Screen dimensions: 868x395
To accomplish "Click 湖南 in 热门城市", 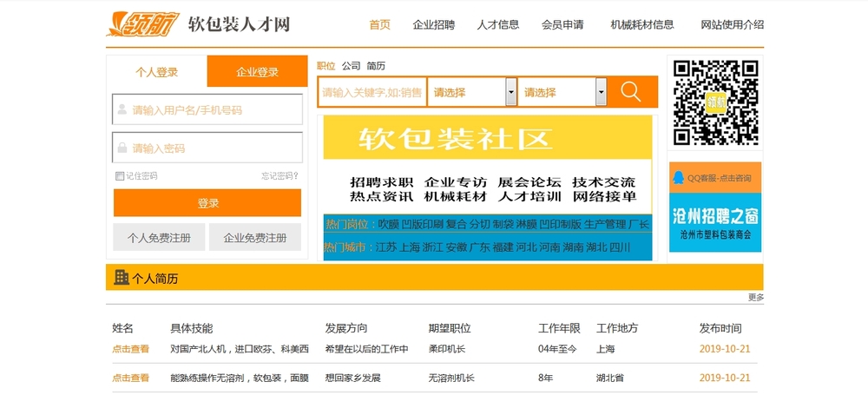I will pyautogui.click(x=573, y=247).
